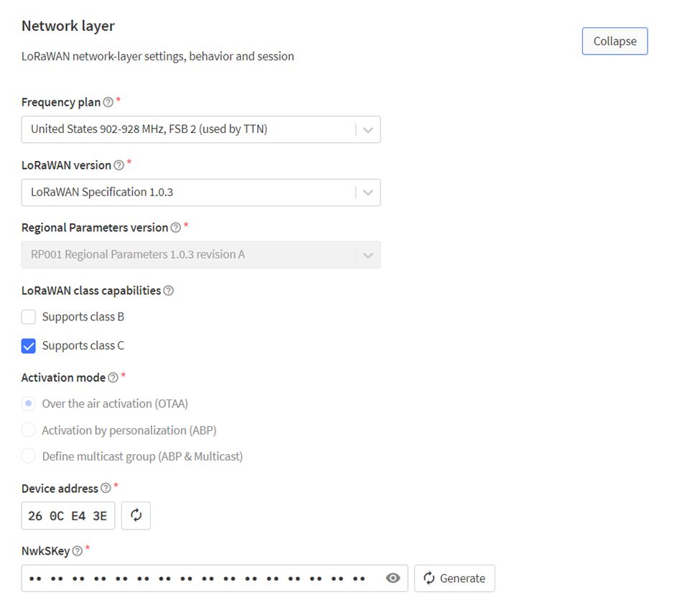
Task: Regenerate device address with refresh icon
Action: (136, 516)
